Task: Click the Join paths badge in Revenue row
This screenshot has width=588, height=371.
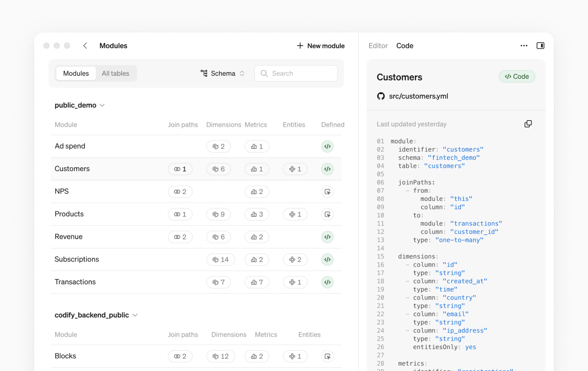Action: tap(180, 237)
